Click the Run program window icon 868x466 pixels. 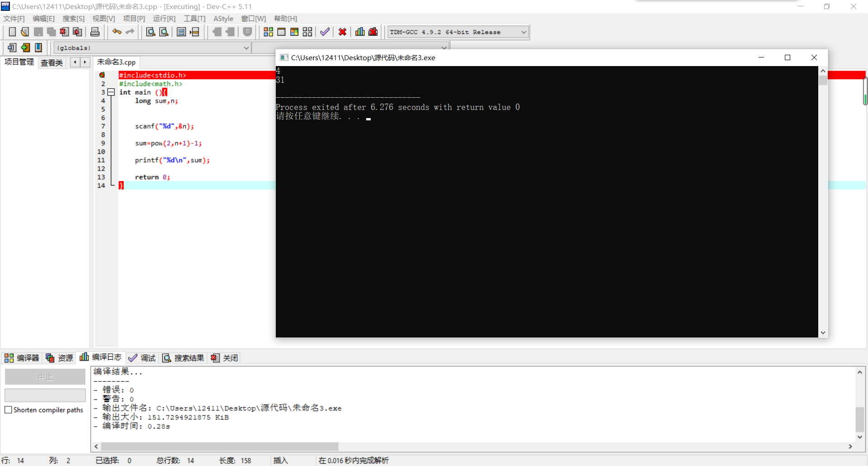(x=281, y=32)
